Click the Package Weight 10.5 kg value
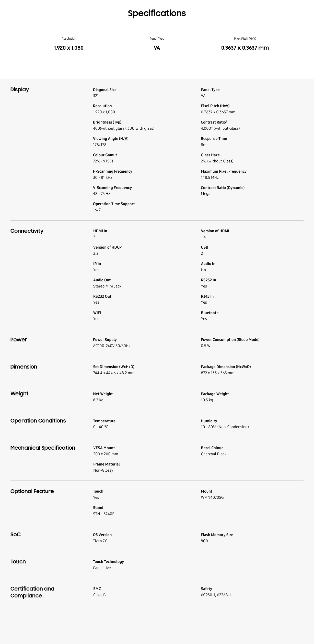The width and height of the screenshot is (314, 644). [x=207, y=400]
